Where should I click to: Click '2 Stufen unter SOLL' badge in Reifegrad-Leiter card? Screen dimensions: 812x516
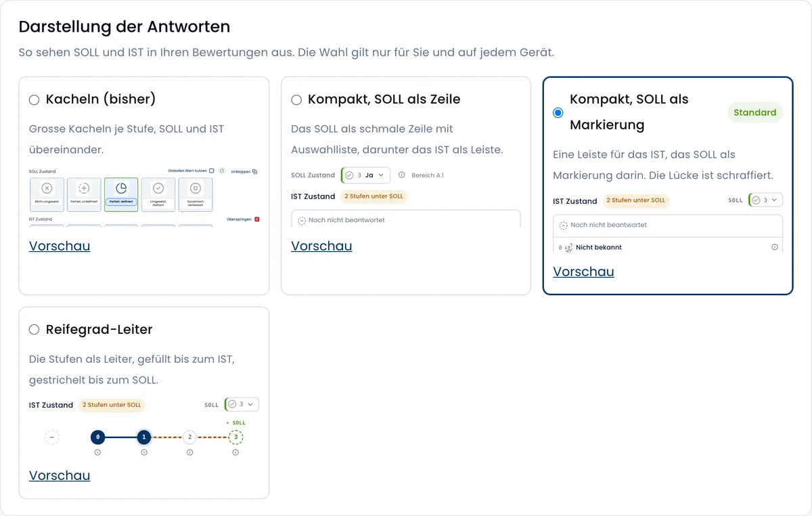(112, 405)
